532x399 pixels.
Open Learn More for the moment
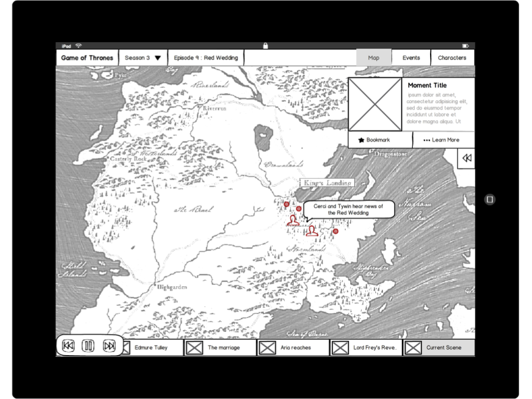[x=444, y=140]
